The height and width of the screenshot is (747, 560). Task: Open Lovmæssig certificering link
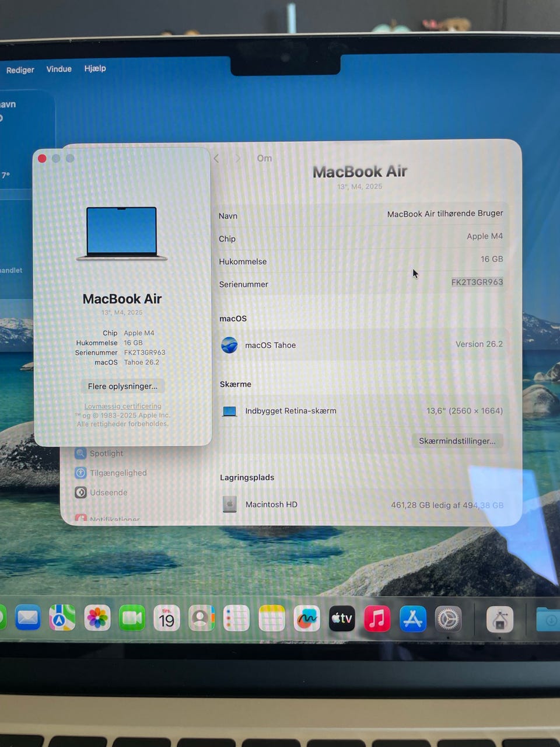tap(123, 406)
